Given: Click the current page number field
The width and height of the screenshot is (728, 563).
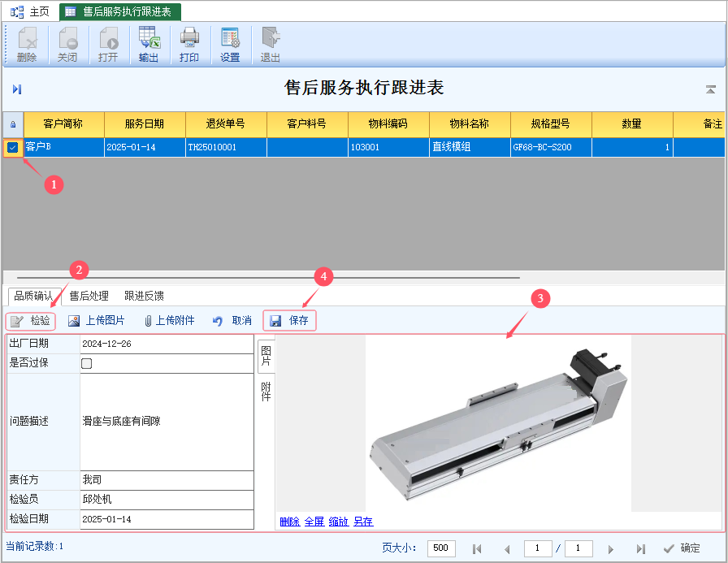Looking at the screenshot, I should (x=538, y=548).
